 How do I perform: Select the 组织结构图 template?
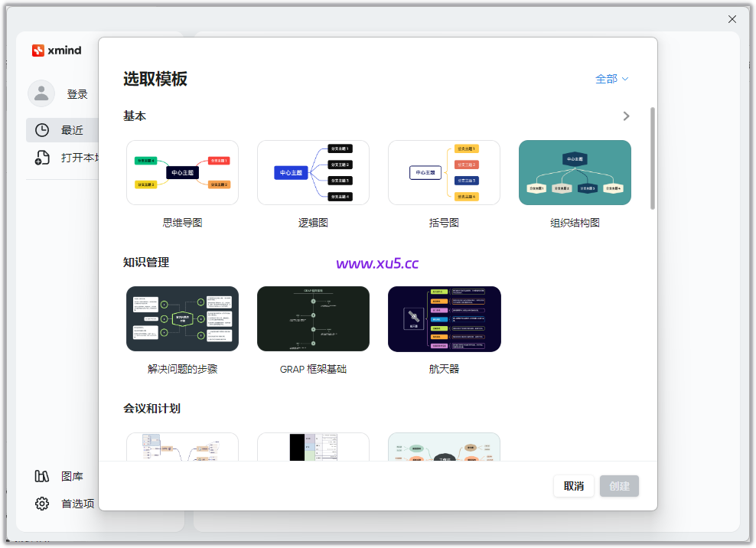(575, 172)
